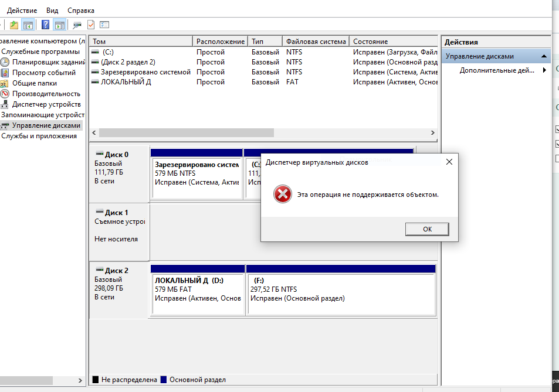Viewport: 559px width, 392px height.
Task: Click the Диск 0 disk icon
Action: pyautogui.click(x=100, y=154)
